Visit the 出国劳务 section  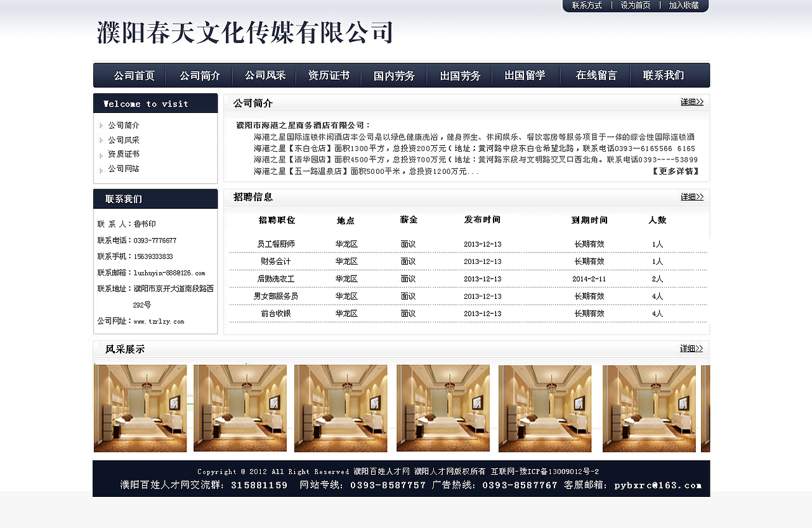tap(461, 75)
